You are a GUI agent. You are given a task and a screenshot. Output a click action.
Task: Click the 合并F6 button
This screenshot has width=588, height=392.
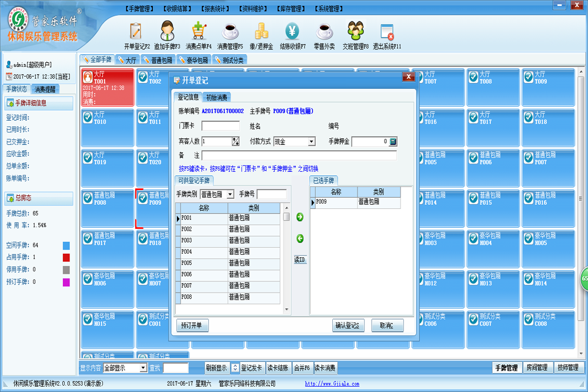tap(302, 368)
